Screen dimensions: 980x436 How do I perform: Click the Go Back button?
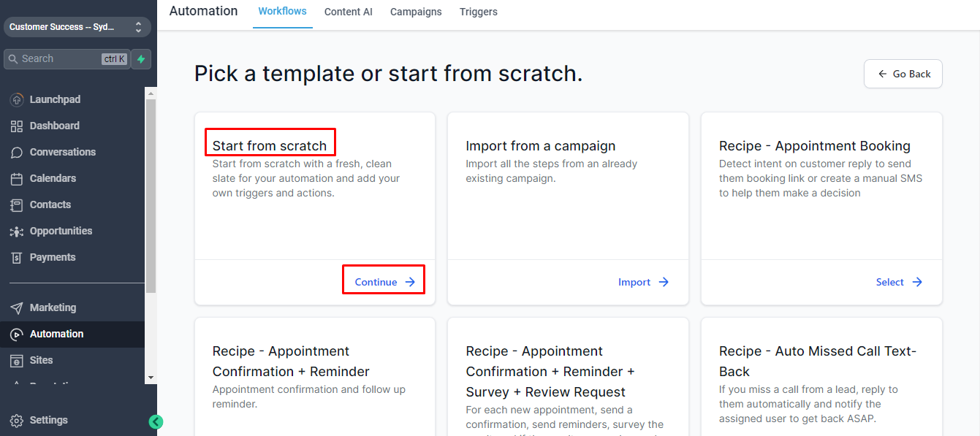click(903, 74)
